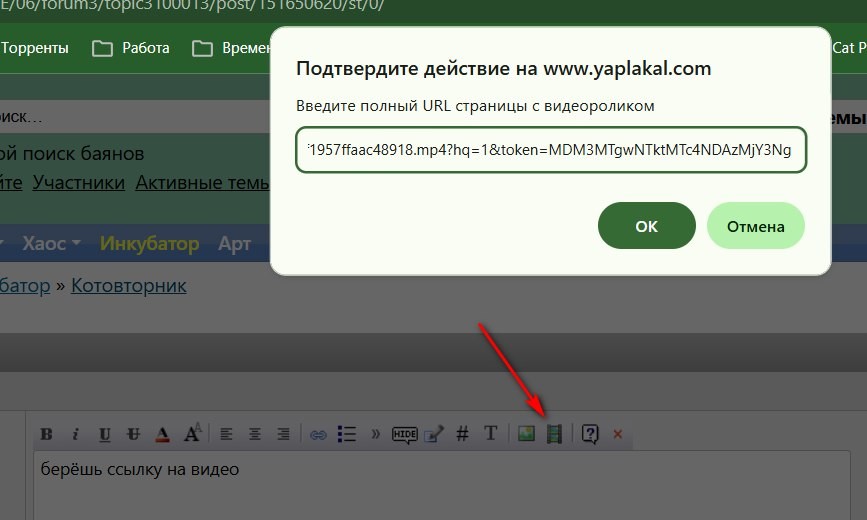This screenshot has height=520, width=867.
Task: Cancel the dialog with Отмена
Action: [x=755, y=226]
